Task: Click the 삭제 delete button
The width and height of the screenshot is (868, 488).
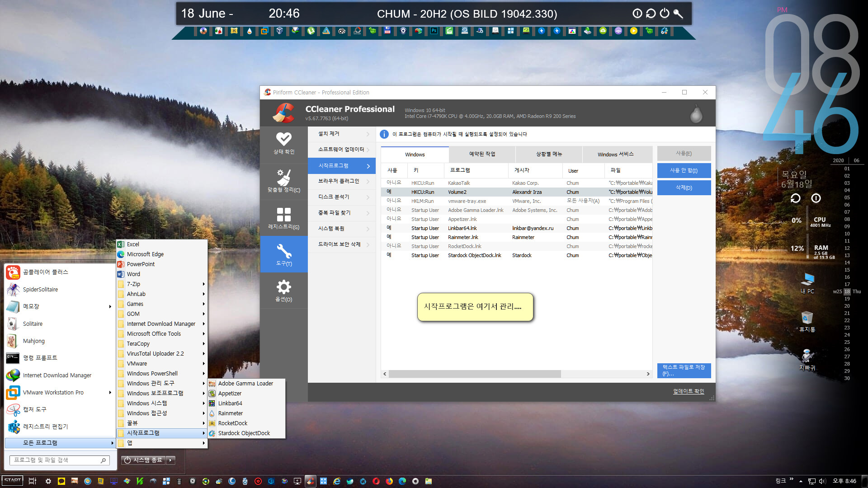Action: 684,188
